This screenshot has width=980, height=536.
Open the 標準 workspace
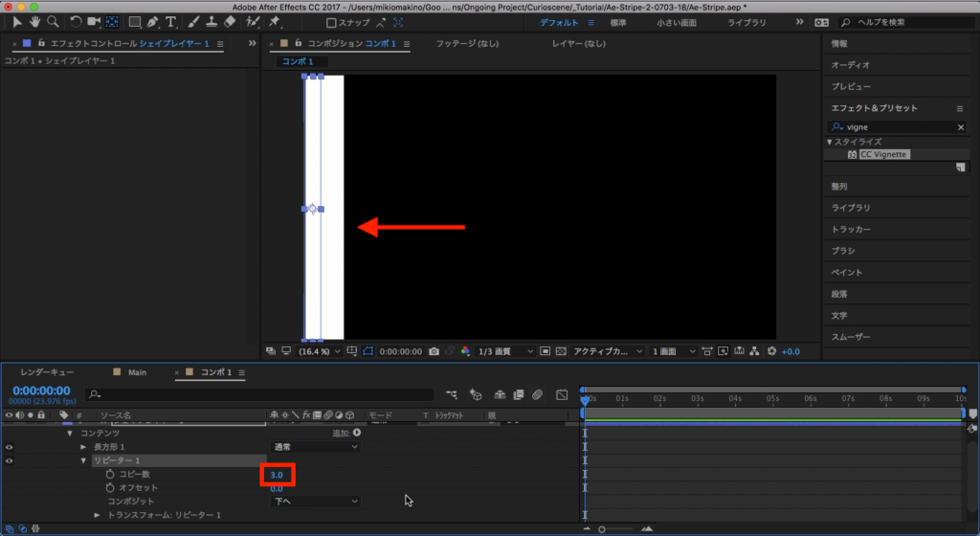[x=618, y=21]
